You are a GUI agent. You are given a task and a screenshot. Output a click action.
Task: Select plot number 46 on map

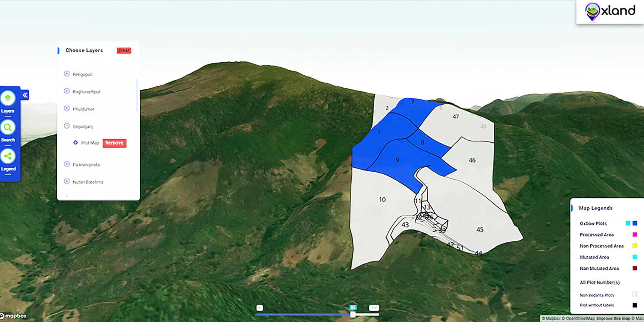click(x=472, y=160)
